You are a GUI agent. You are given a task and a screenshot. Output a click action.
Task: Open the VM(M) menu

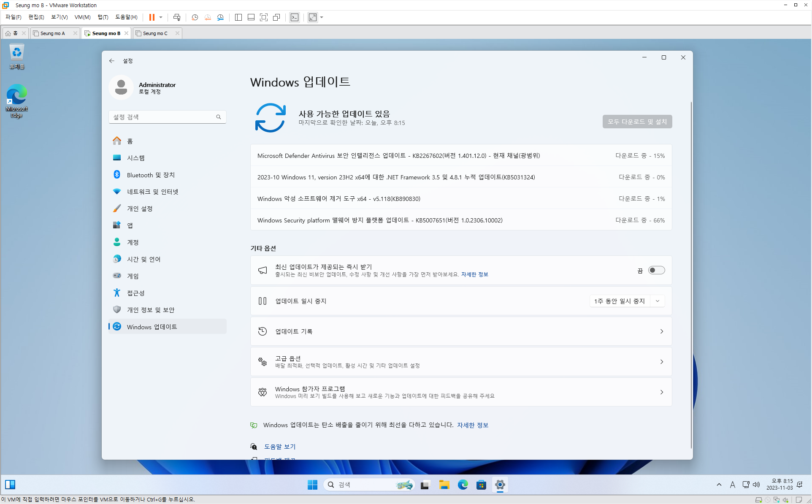click(x=82, y=17)
